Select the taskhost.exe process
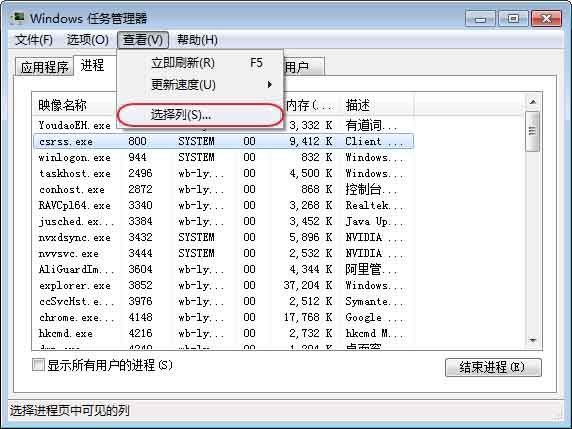 coord(223,173)
